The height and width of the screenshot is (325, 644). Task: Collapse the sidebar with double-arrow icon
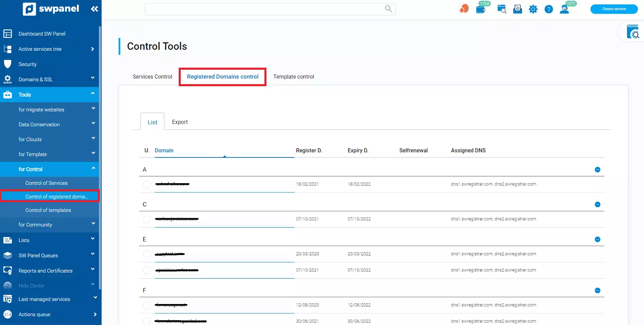tap(95, 9)
